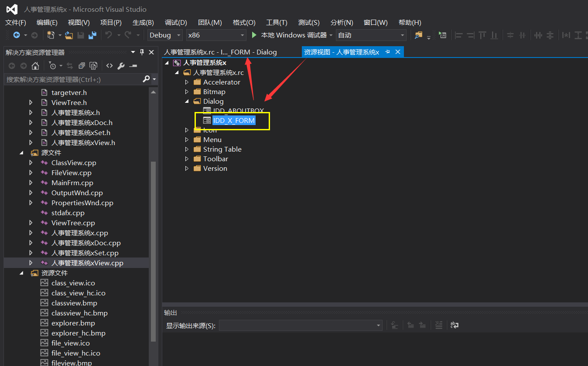588x366 pixels.
Task: Open the 工具(T) menu
Action: [277, 22]
